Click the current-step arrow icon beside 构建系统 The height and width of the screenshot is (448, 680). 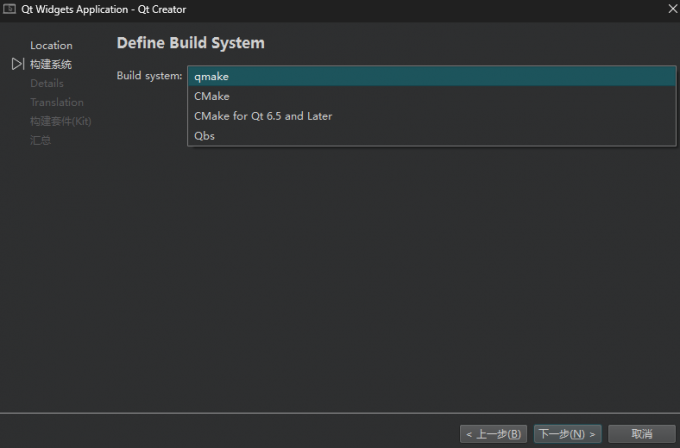pyautogui.click(x=17, y=64)
